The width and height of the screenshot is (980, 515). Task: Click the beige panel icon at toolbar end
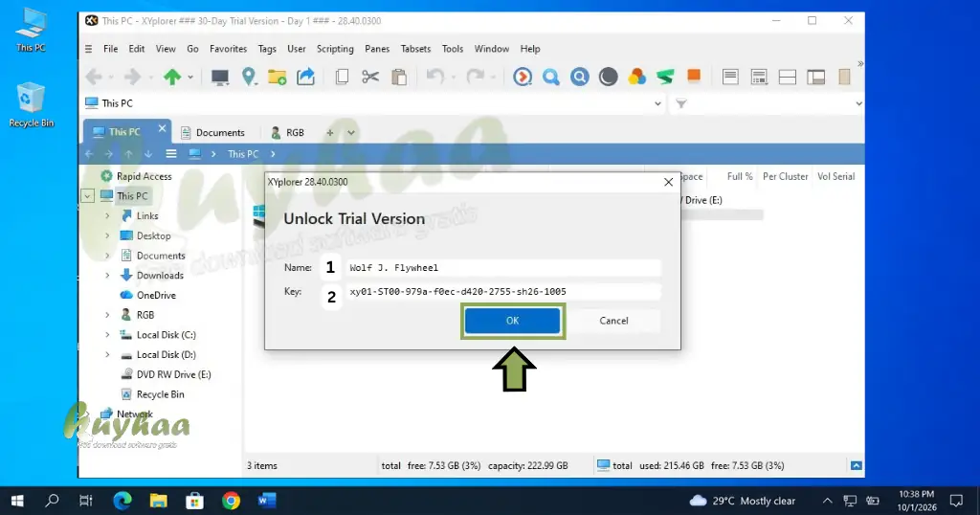point(844,77)
